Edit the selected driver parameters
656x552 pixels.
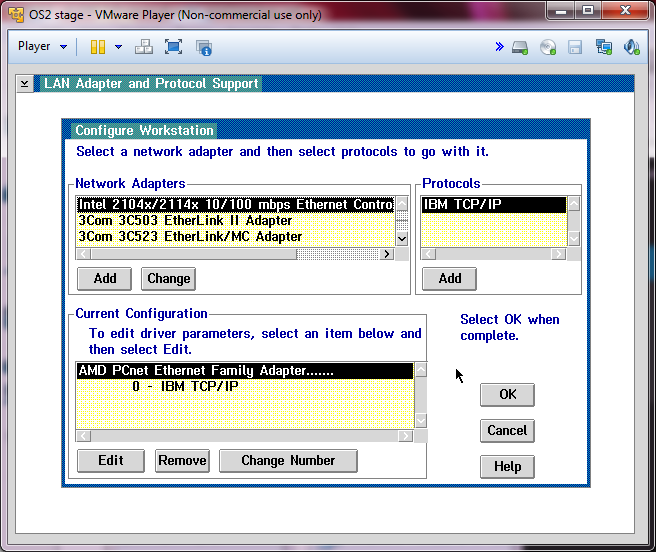click(111, 461)
